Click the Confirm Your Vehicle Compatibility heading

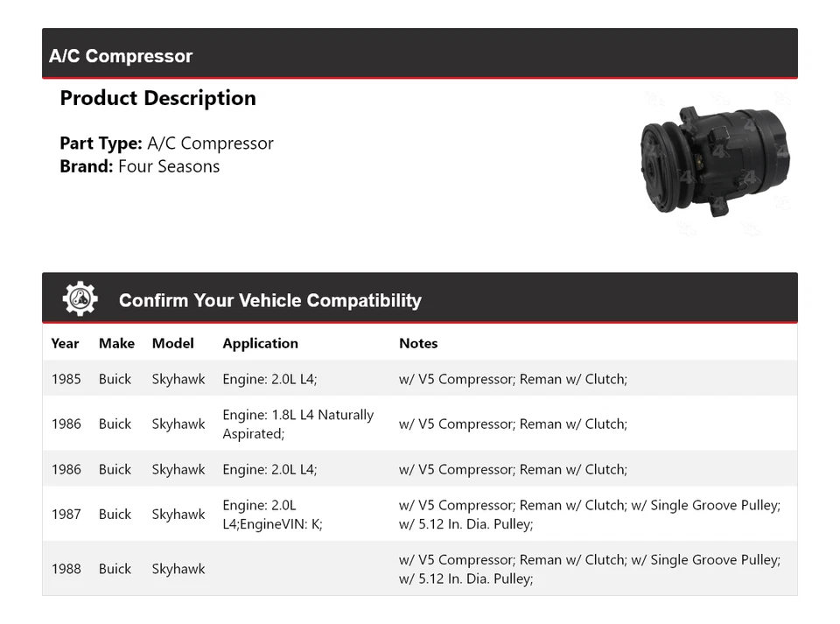coord(269,300)
